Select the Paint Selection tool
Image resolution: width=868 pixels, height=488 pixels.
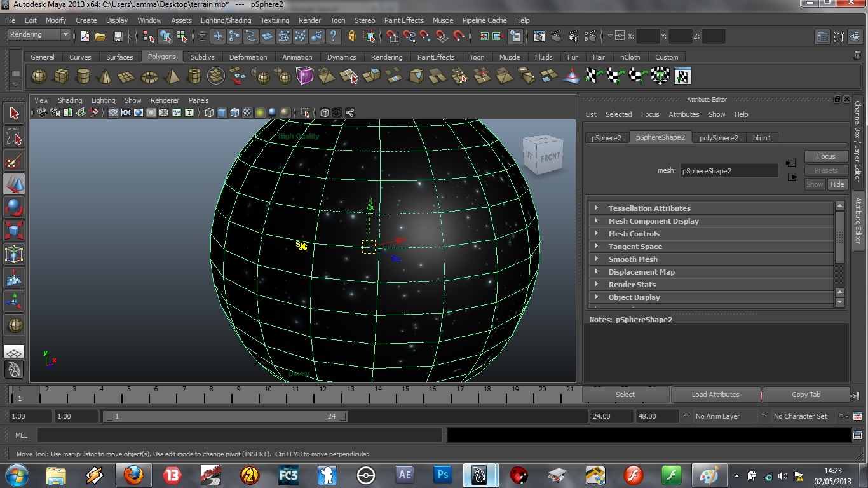[14, 161]
